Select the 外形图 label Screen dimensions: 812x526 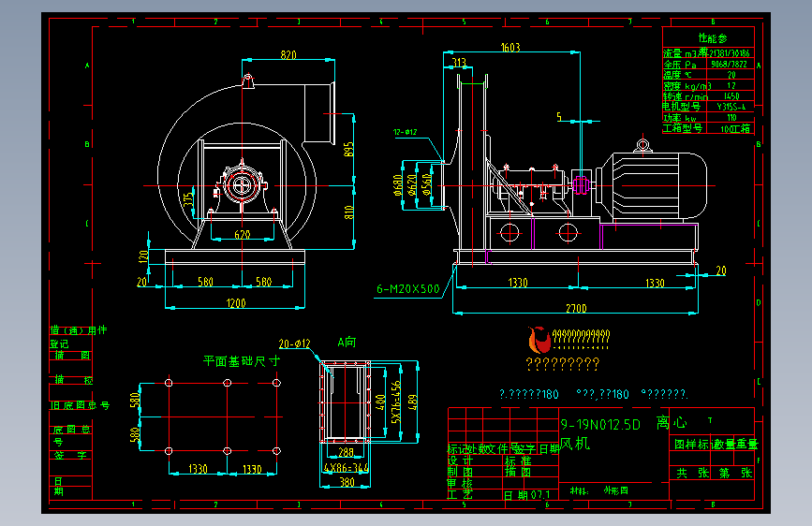point(615,490)
